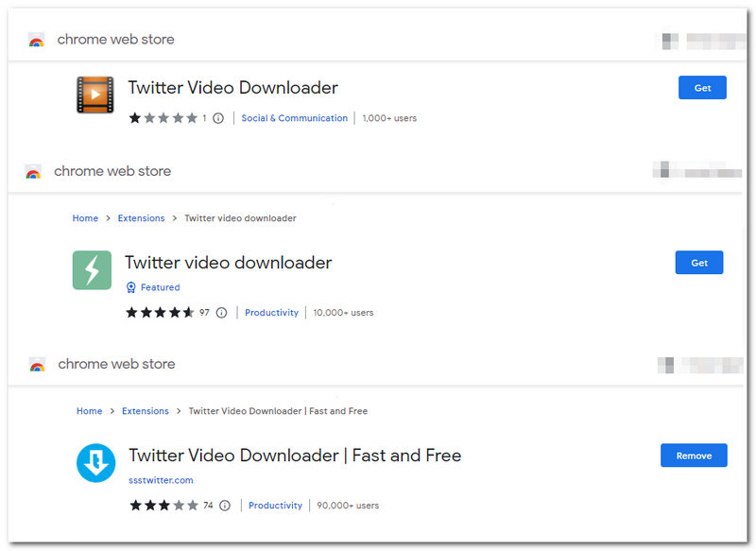
Task: Click breadcrumb text 'Twitter Video Downloader | Fast and Free'
Action: 278,411
